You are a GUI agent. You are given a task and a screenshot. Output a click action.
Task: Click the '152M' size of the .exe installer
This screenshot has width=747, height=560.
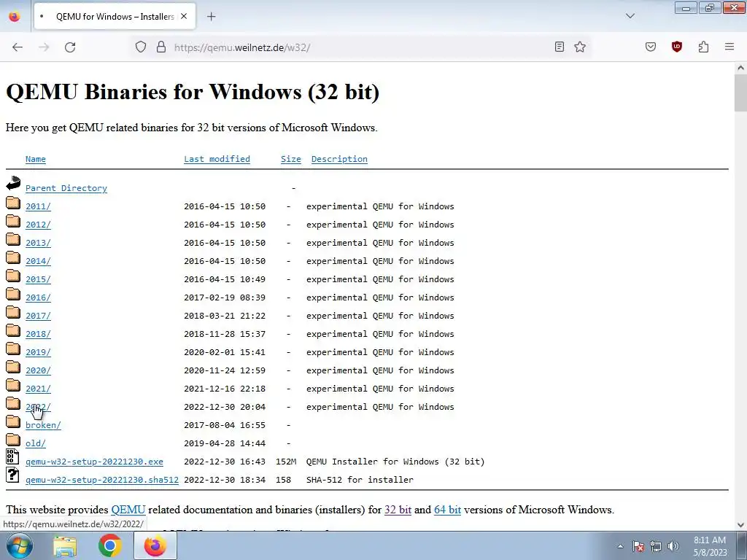coord(286,462)
